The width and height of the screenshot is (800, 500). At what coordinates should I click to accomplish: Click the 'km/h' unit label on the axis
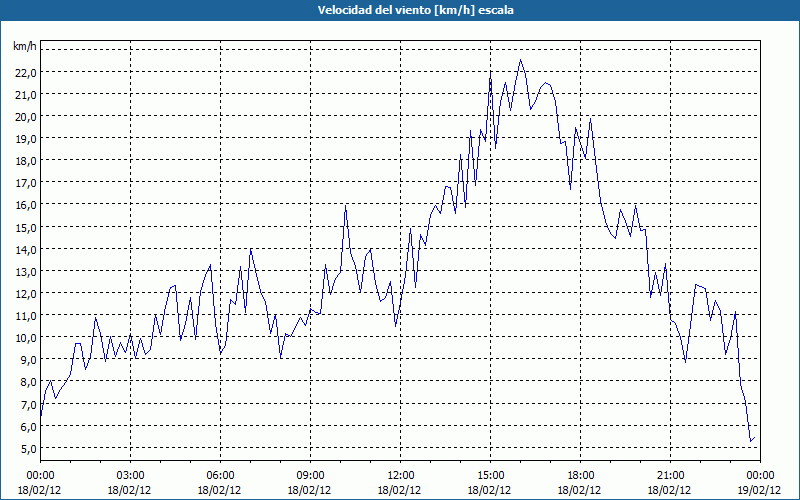coord(25,47)
